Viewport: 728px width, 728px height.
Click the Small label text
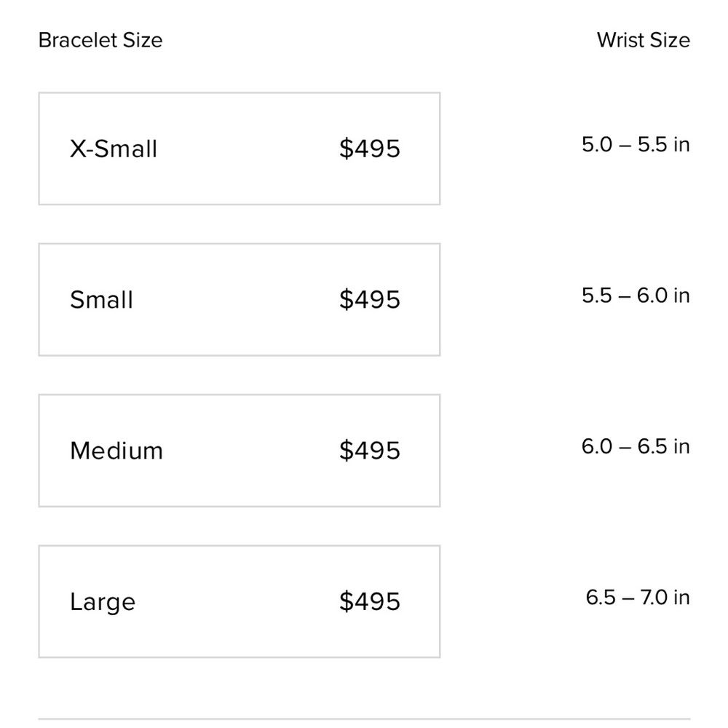point(101,300)
